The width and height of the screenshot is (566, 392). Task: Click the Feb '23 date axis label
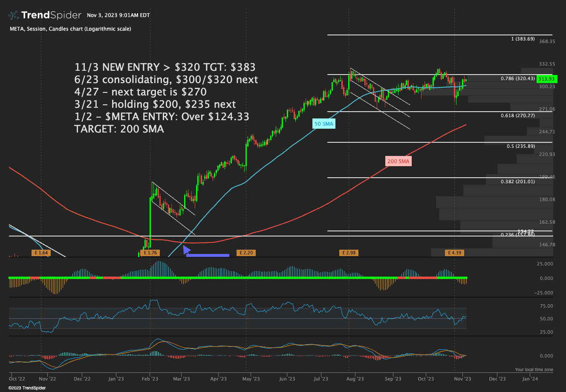pos(150,378)
